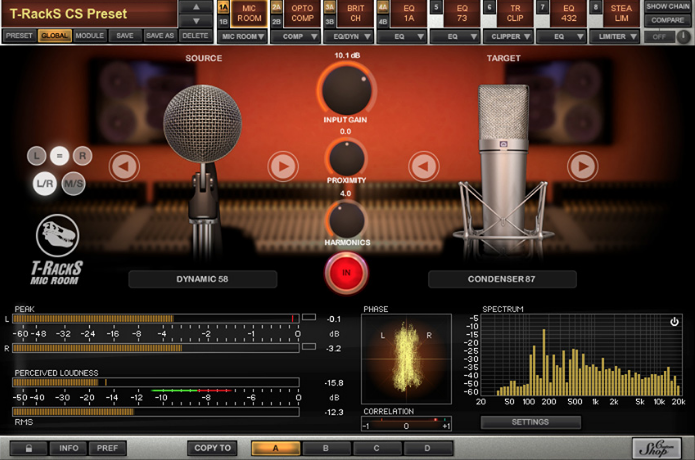
Task: Click the INPUT GAIN knob
Action: pos(347,90)
